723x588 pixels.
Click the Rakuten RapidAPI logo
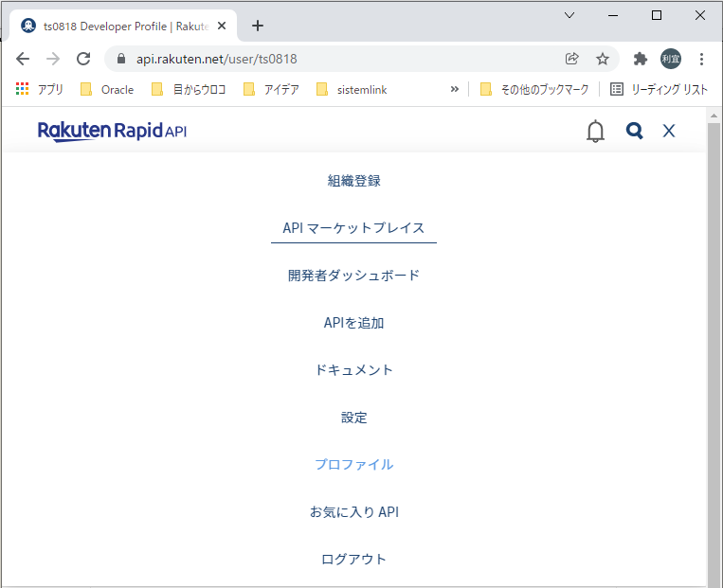pyautogui.click(x=112, y=131)
